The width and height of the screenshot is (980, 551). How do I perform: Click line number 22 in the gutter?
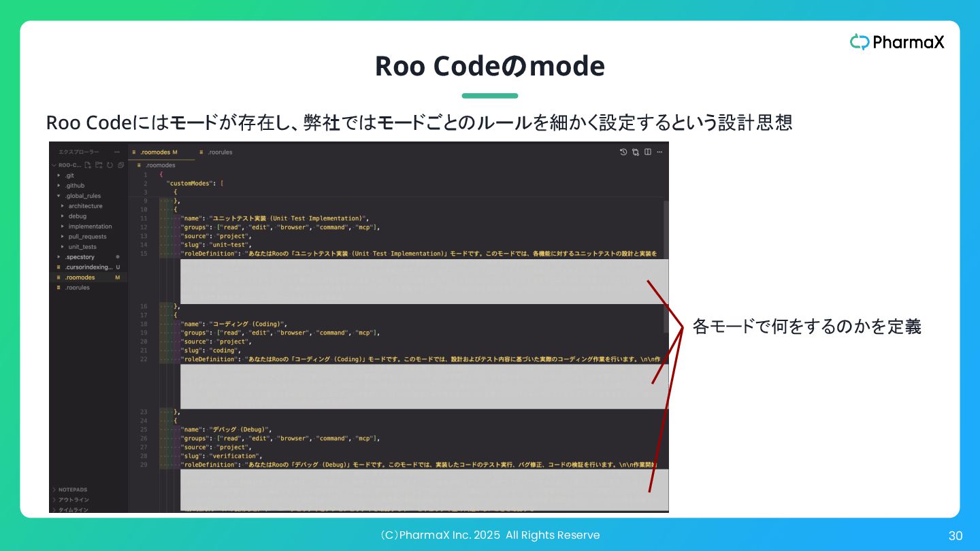(144, 359)
